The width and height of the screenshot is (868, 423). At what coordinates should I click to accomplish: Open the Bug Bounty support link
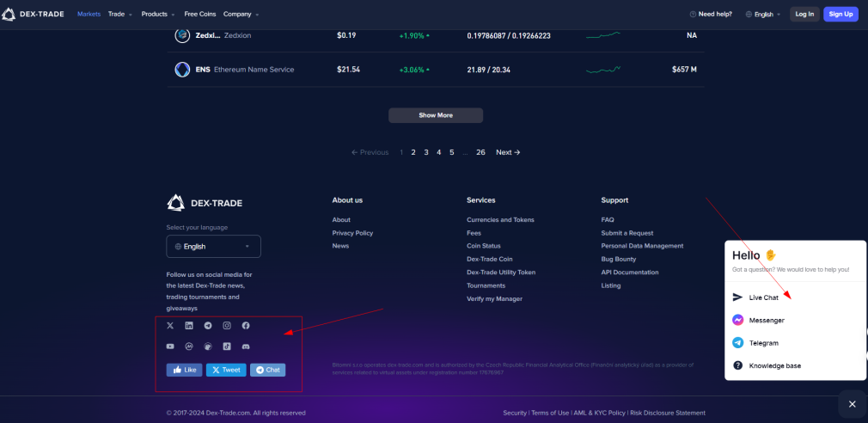[618, 259]
